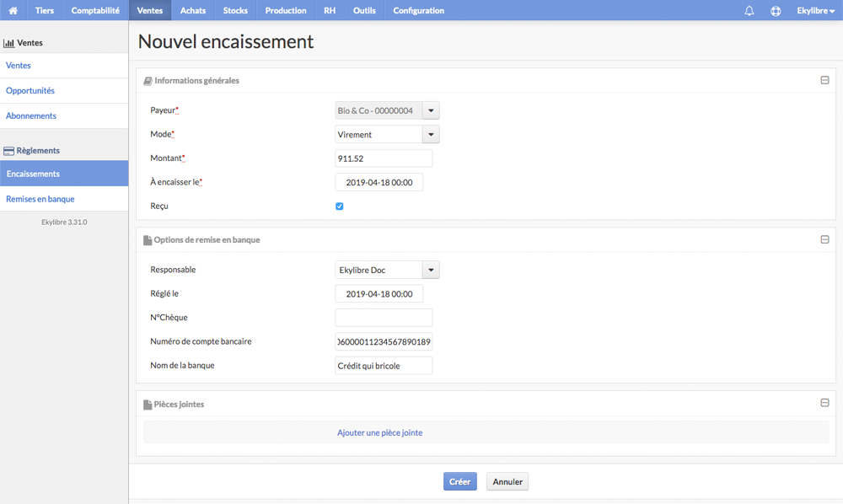Click the Nouvel encaissement heading
Image resolution: width=843 pixels, height=504 pixels.
tap(226, 41)
